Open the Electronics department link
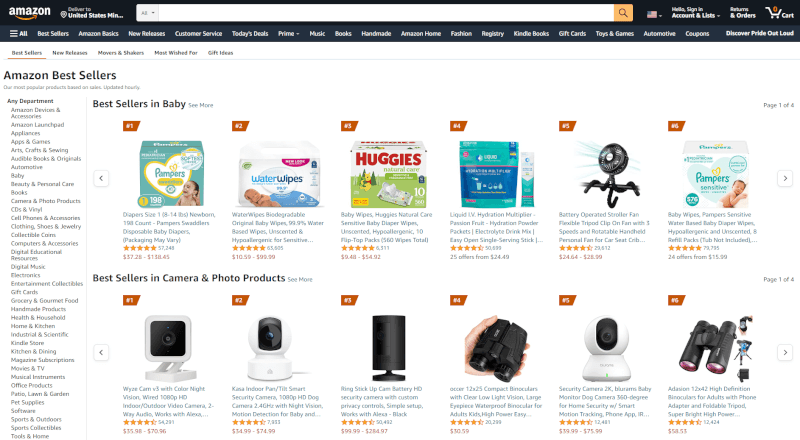The image size is (800, 440). tap(26, 275)
